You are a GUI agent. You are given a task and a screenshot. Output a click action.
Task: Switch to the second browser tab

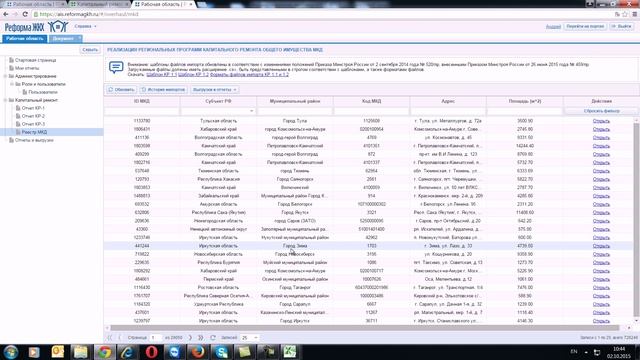point(98,4)
